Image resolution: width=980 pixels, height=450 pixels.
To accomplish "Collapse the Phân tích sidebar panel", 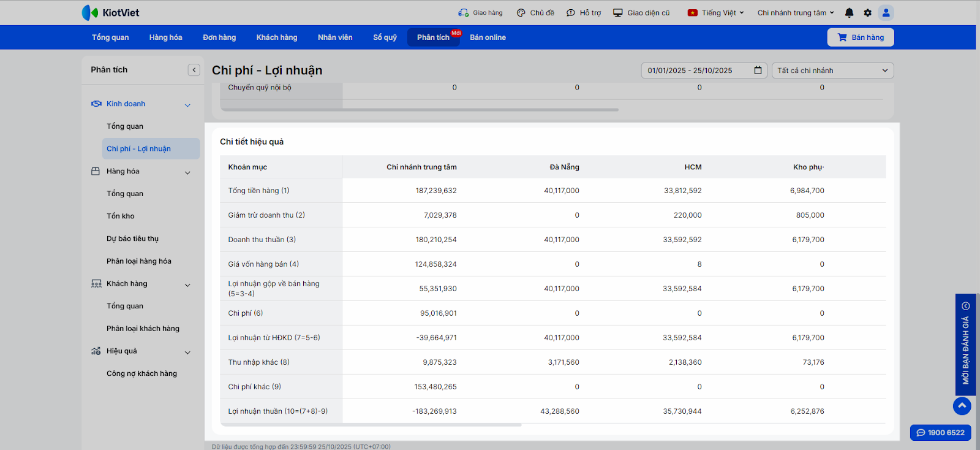I will pos(194,70).
